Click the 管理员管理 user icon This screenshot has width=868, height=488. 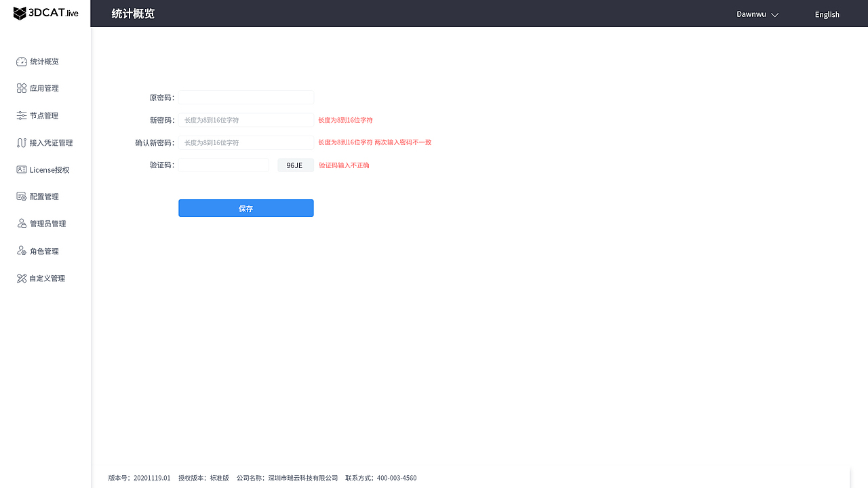pyautogui.click(x=22, y=224)
